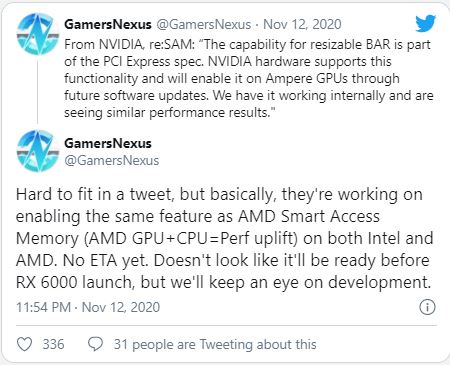Open the 11:54 PM · Nov 12, 2020 timestamp
The height and width of the screenshot is (365, 450).
(88, 307)
